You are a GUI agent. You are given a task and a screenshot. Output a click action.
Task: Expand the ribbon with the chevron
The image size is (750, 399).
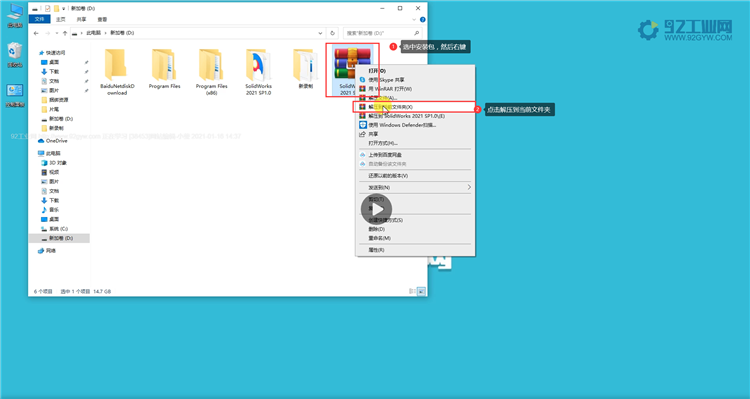pyautogui.click(x=414, y=20)
